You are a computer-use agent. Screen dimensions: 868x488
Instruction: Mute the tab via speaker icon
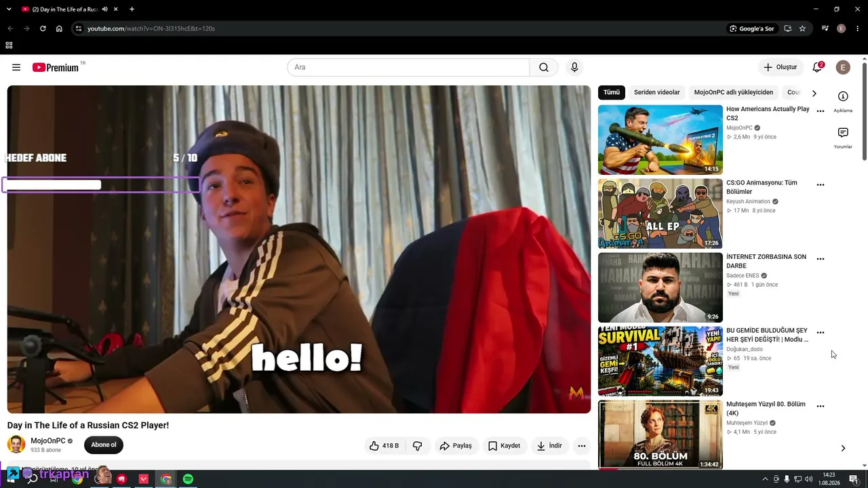point(104,9)
